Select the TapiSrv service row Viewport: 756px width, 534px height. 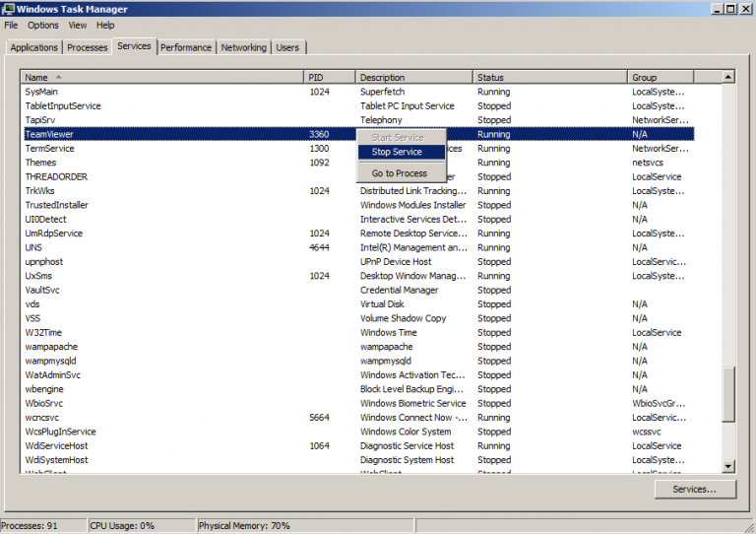[x=359, y=119]
